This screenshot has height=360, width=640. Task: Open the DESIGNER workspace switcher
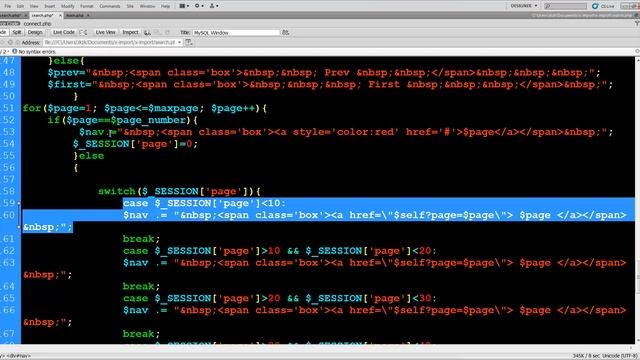[524, 6]
